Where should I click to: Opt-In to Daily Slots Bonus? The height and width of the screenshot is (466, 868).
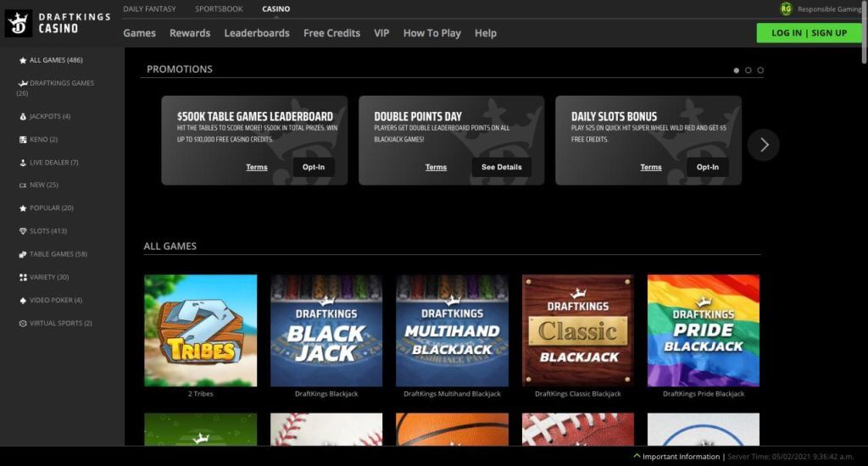pos(708,167)
